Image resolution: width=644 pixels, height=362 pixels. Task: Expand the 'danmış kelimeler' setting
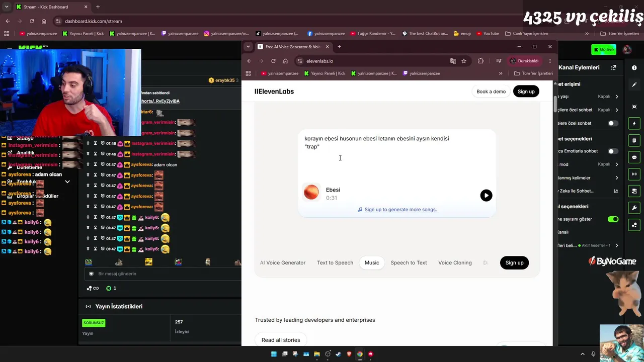[x=617, y=178]
